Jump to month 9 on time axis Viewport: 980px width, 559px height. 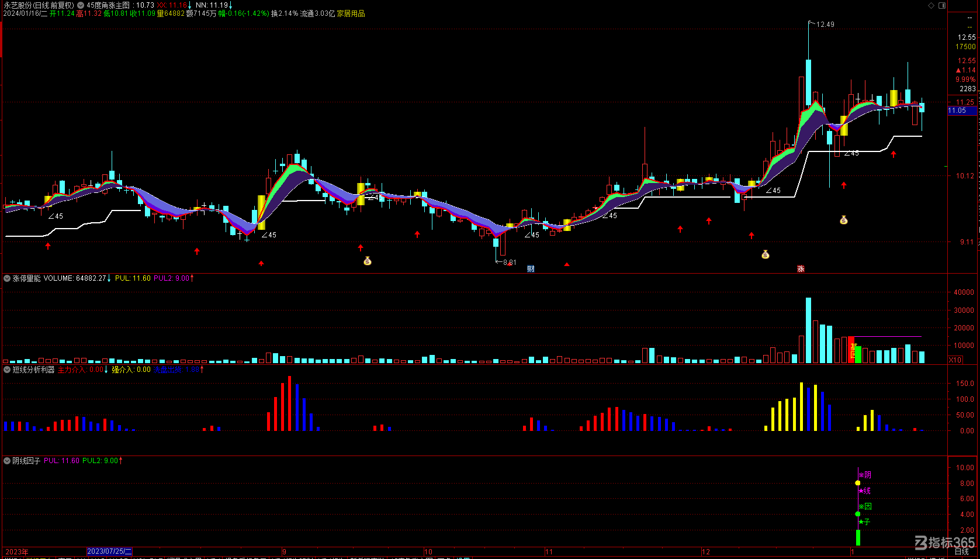pyautogui.click(x=284, y=551)
